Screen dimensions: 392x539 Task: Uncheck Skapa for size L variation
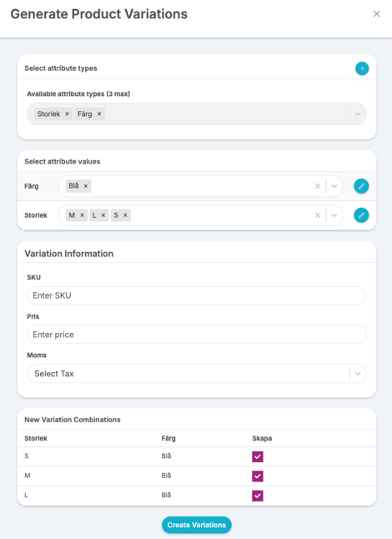(x=258, y=496)
